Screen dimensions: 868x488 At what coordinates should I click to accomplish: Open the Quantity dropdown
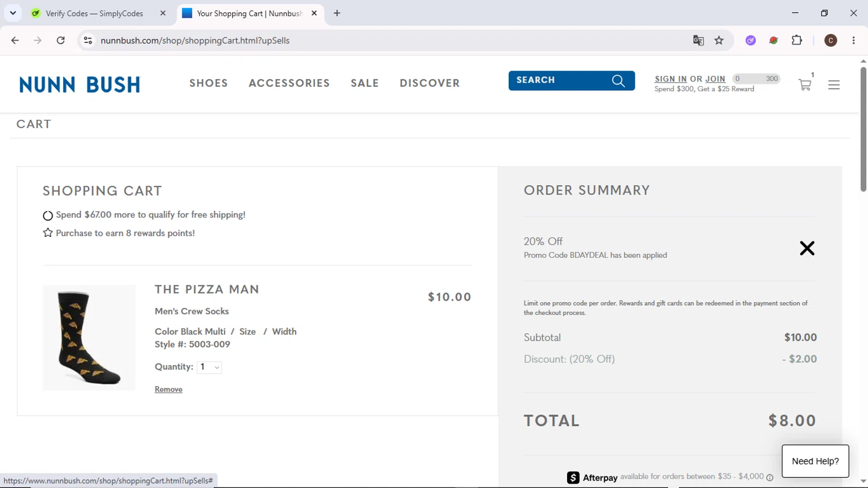209,367
